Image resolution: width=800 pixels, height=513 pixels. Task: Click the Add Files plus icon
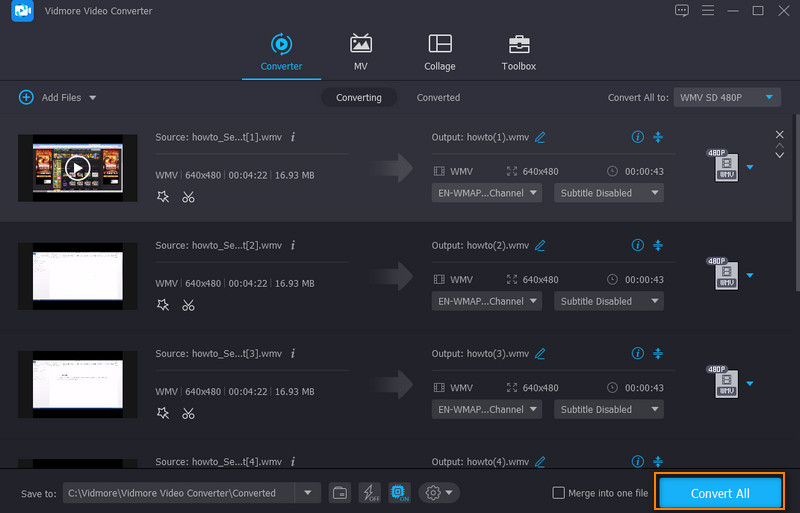25,97
